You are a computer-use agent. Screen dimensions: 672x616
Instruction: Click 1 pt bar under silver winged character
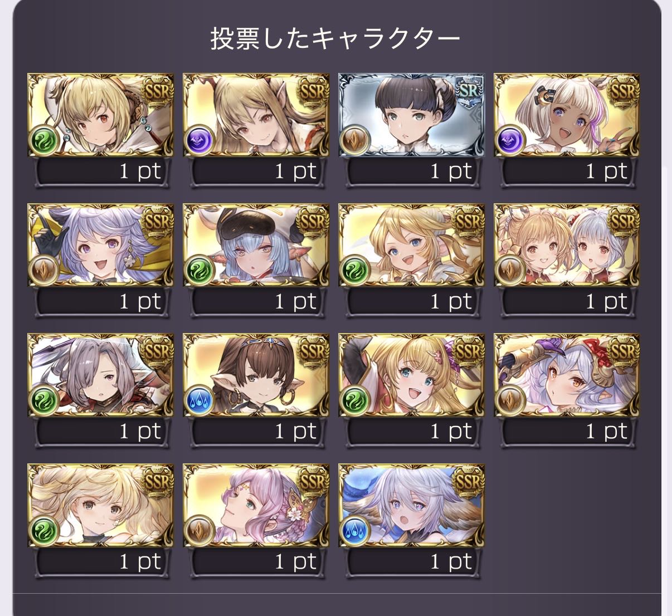pyautogui.click(x=412, y=563)
